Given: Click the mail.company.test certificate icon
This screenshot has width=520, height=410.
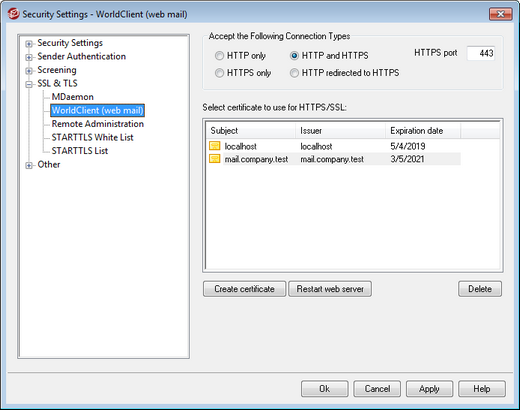Looking at the screenshot, I should click(215, 159).
